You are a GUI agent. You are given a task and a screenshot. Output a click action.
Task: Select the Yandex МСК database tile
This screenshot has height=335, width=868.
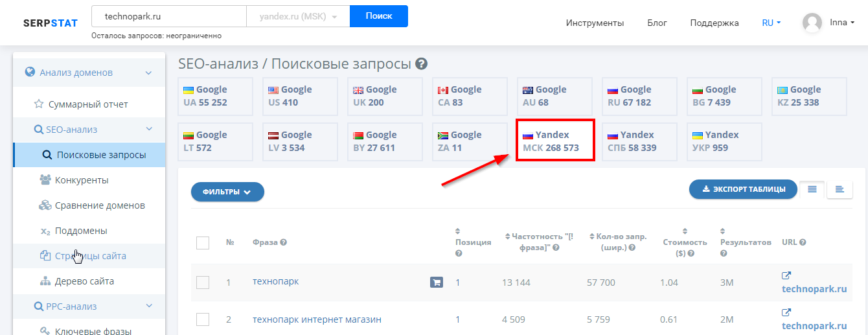[554, 142]
